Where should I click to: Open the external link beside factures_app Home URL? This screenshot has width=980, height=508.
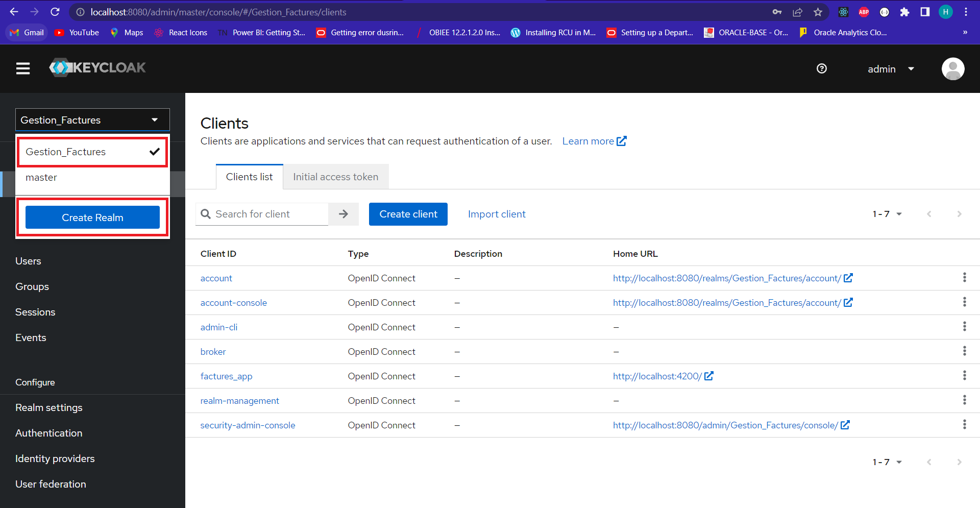tap(709, 376)
